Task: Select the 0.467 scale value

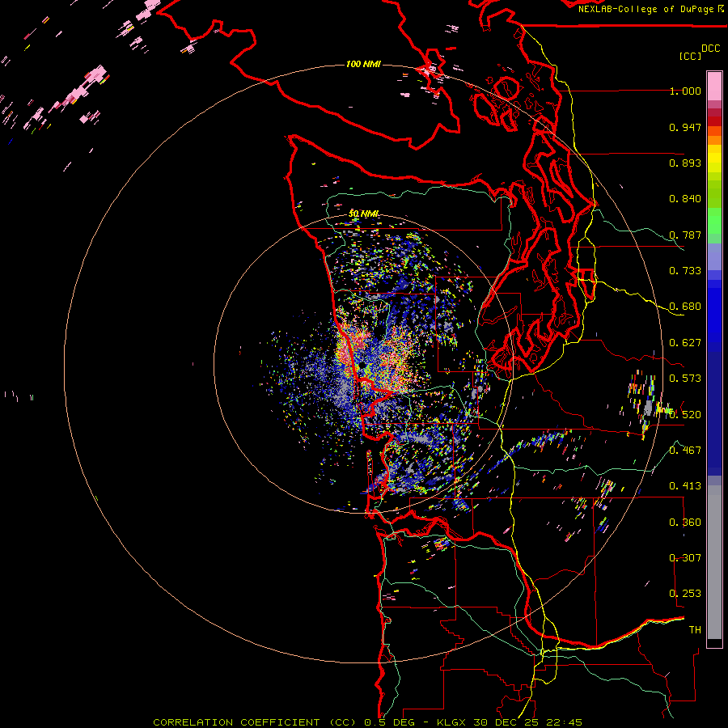Action: (685, 450)
